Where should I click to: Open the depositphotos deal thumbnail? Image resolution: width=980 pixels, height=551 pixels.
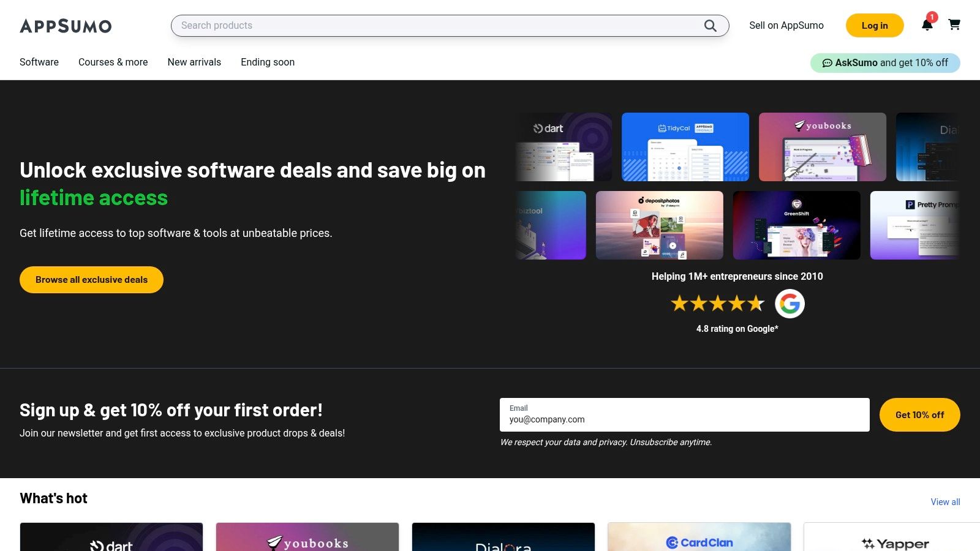pos(660,225)
